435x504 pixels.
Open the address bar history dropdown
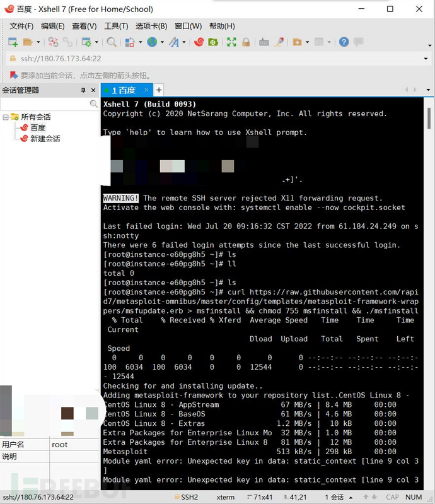coord(426,59)
